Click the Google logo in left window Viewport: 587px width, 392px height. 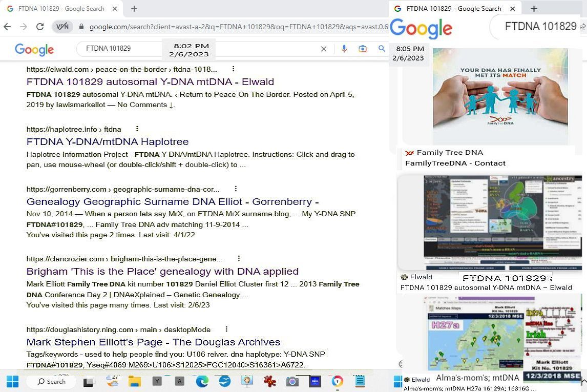34,49
